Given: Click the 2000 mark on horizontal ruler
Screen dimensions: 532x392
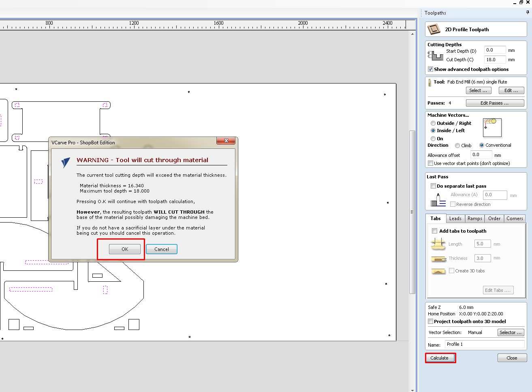Looking at the screenshot, I should (x=303, y=23).
